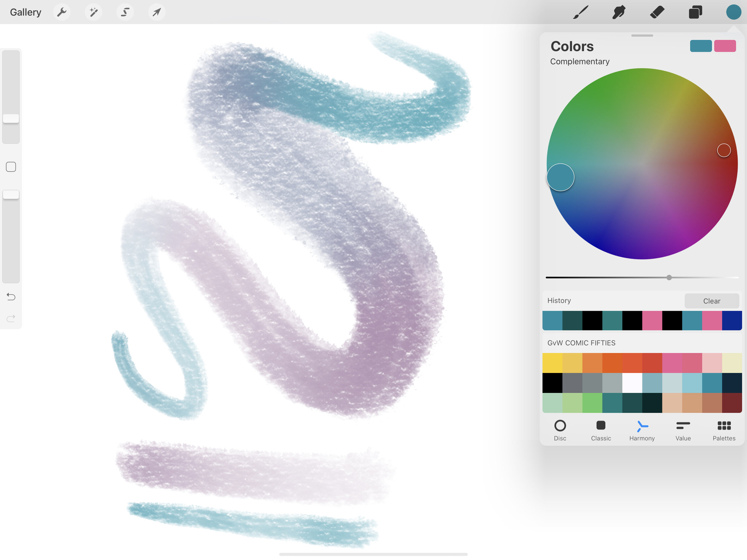This screenshot has height=560, width=747.
Task: Activate the Selection tool
Action: click(125, 13)
